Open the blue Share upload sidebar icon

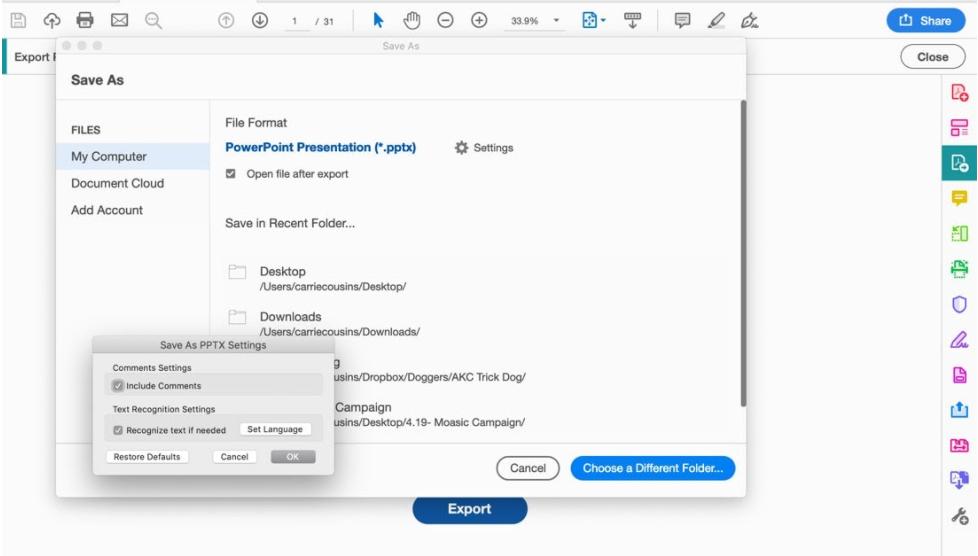[959, 410]
